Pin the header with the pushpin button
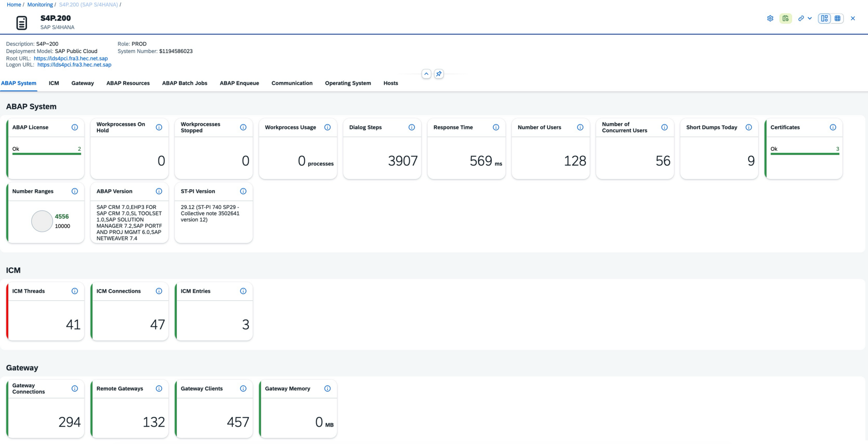The width and height of the screenshot is (868, 444). 439,74
